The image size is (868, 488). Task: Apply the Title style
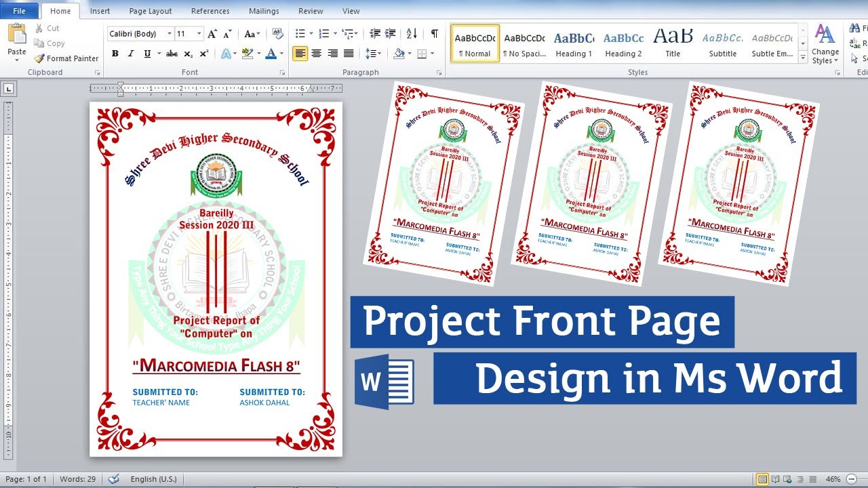673,43
